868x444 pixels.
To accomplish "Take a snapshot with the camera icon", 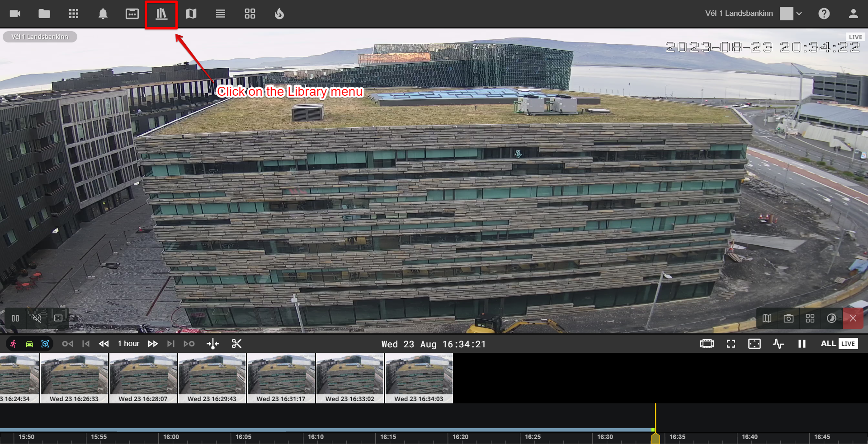I will pyautogui.click(x=788, y=318).
